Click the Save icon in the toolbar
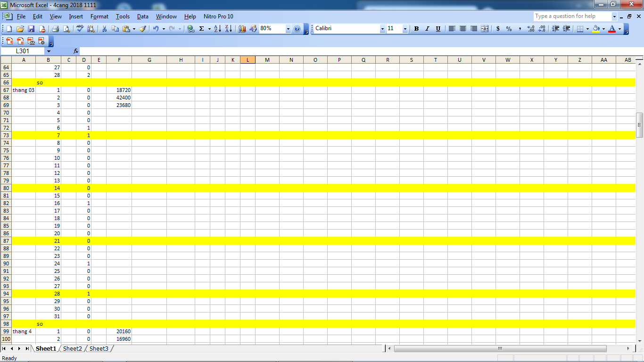The width and height of the screenshot is (644, 362). click(31, 29)
